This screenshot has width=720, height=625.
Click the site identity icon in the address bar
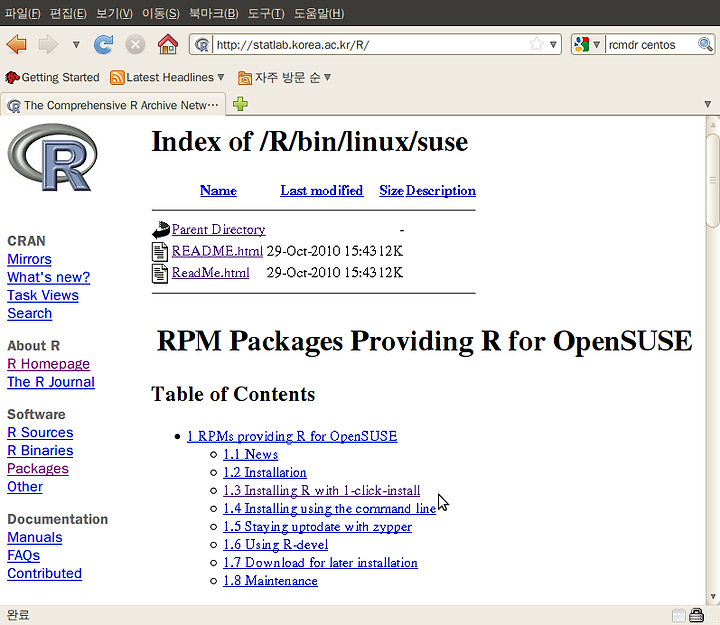pos(202,45)
